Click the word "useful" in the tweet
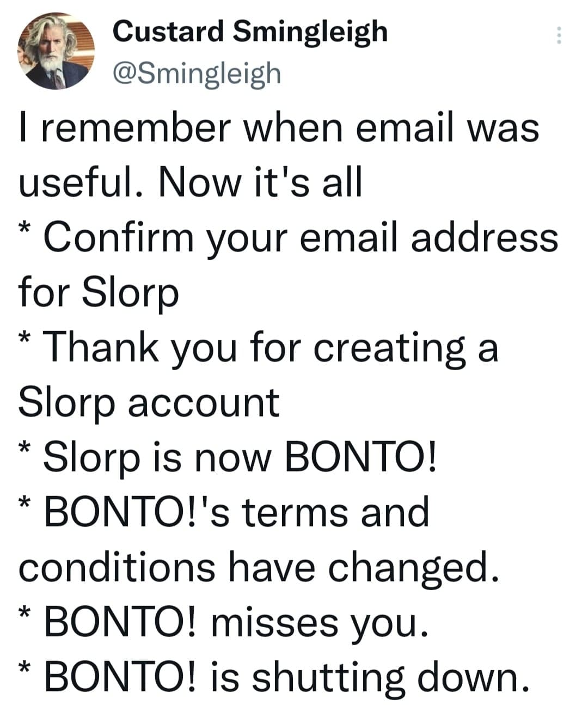588x705 pixels. click(x=76, y=183)
